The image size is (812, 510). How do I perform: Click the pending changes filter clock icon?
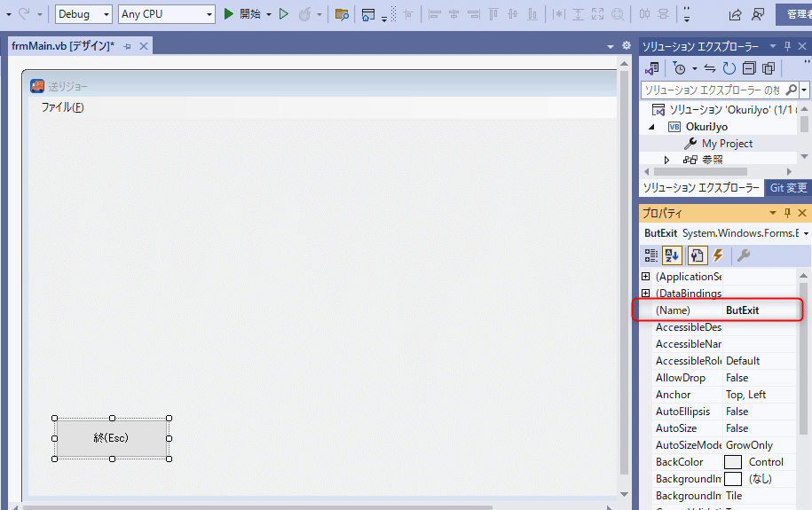679,68
